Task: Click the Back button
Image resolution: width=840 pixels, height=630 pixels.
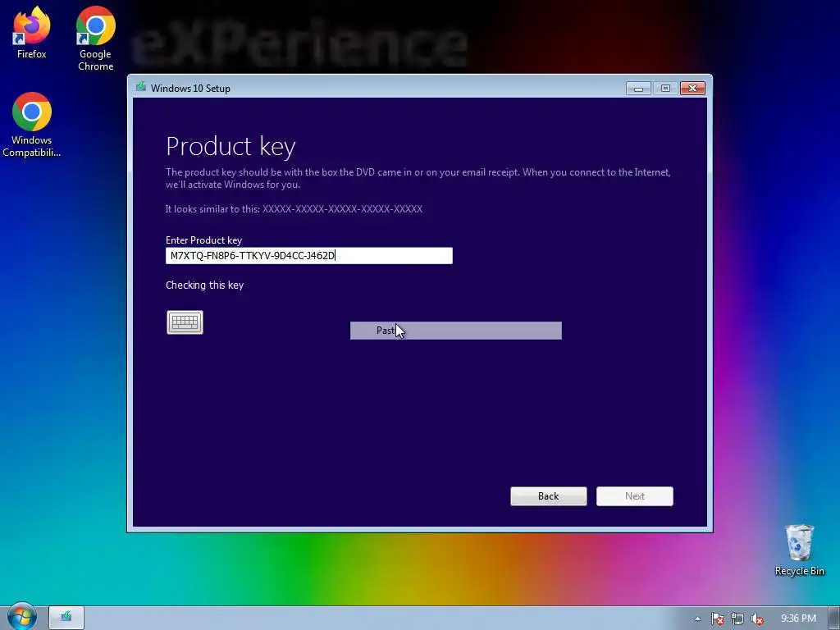Action: pos(549,496)
